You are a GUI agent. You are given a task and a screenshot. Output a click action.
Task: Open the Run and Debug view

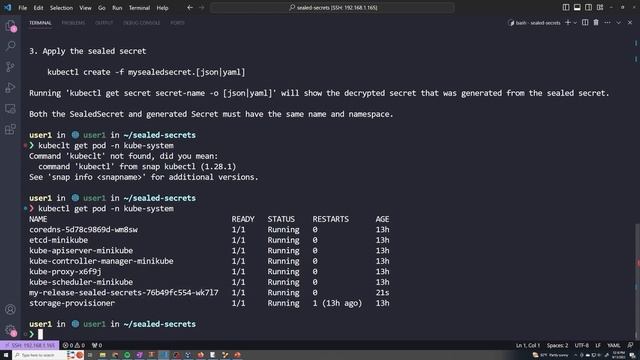point(11,87)
